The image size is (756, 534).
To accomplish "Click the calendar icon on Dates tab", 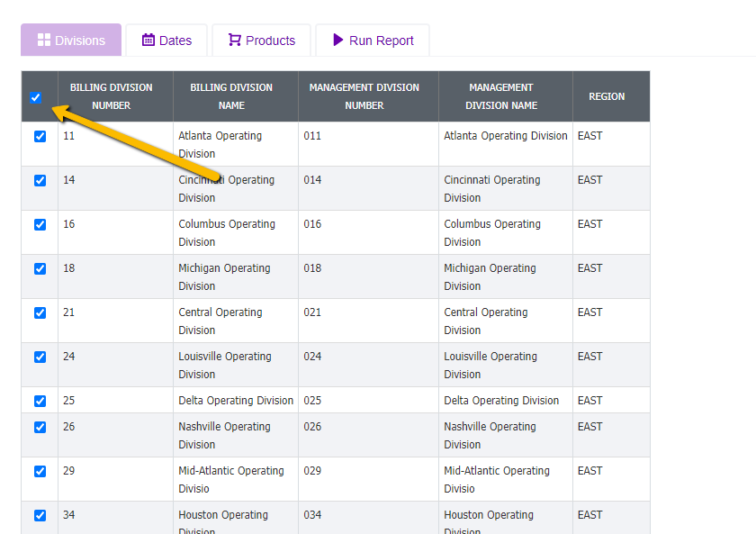I will [x=148, y=41].
